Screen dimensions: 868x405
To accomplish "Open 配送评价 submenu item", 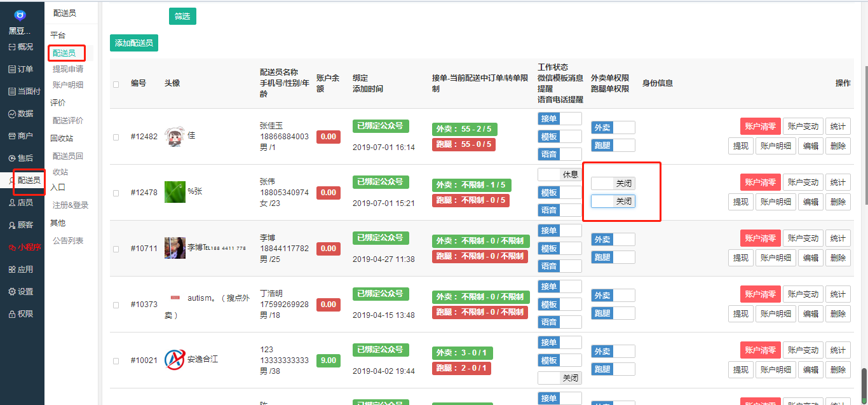I will [68, 121].
